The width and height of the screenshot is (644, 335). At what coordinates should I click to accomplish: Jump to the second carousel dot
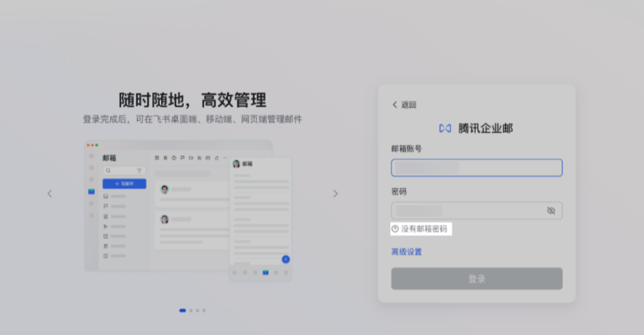[191, 311]
